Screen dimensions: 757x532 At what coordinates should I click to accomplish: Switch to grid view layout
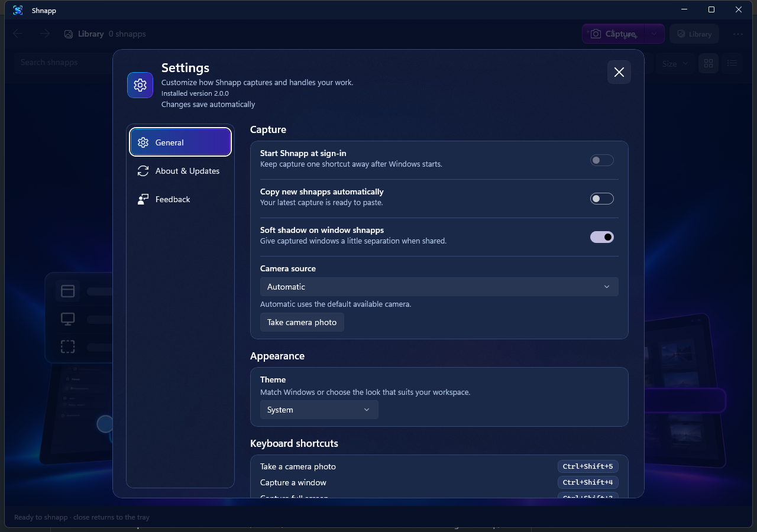(709, 63)
